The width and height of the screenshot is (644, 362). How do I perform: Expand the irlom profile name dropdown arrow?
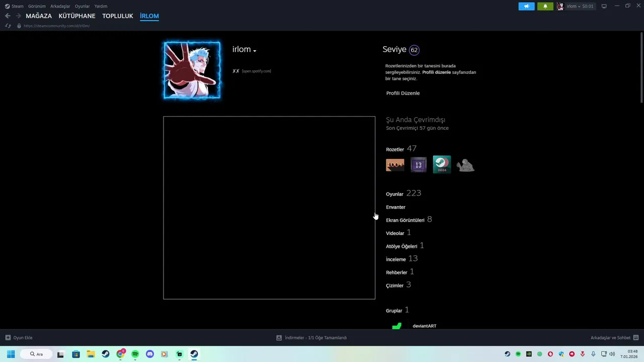(255, 51)
